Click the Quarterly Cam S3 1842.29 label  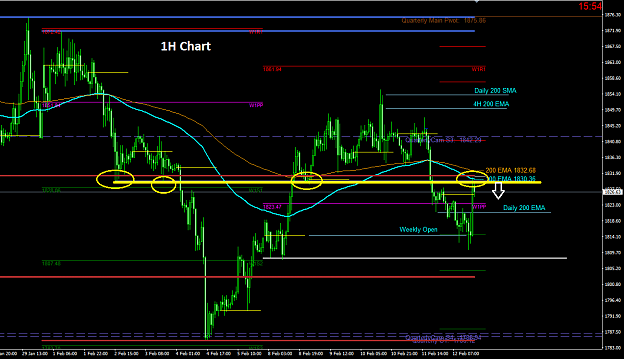click(443, 140)
